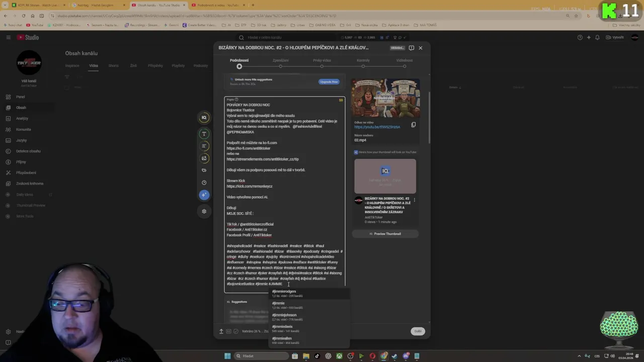Open Detekce obsahu in the Studio sidebar

point(28,151)
